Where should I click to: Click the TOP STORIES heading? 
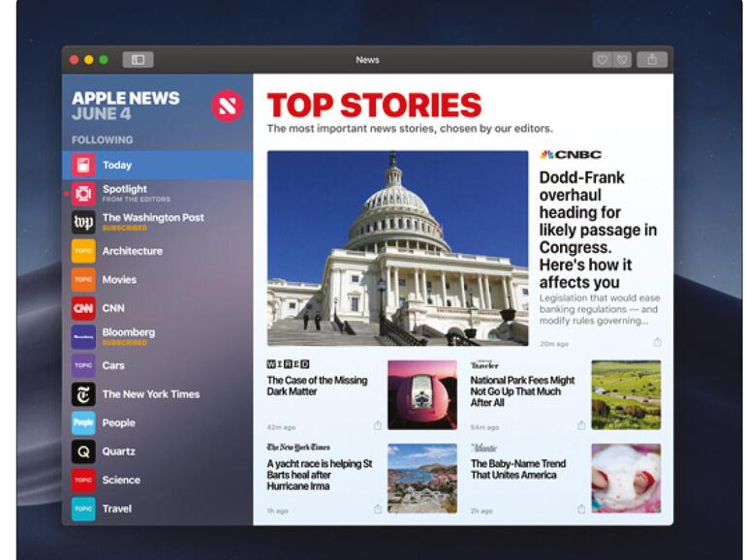tap(374, 106)
